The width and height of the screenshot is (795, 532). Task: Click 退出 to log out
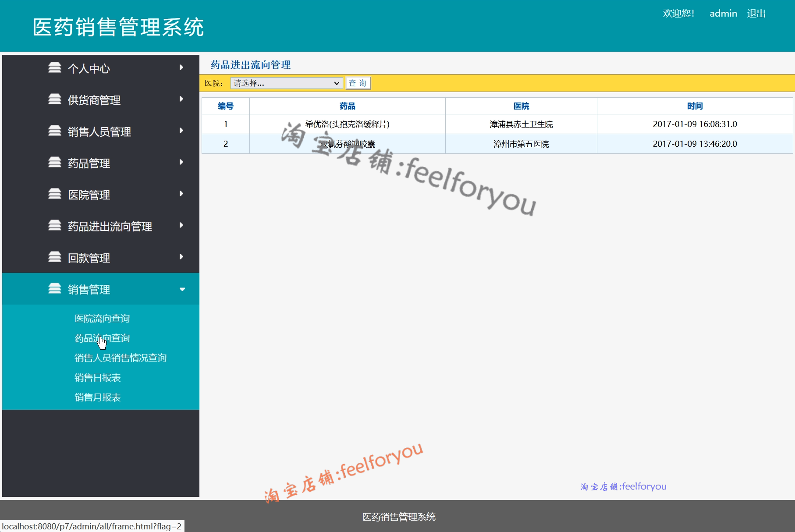tap(756, 14)
